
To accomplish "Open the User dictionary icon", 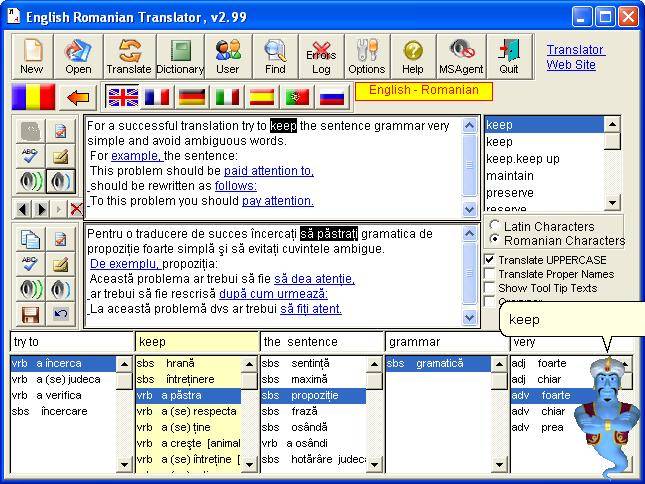I will tap(228, 57).
